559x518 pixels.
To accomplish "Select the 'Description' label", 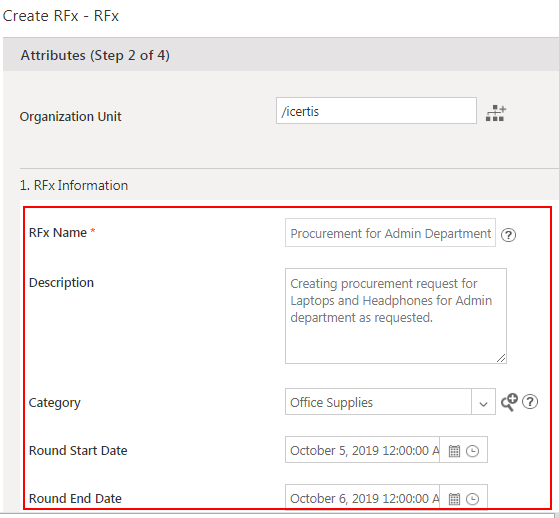I will [61, 282].
